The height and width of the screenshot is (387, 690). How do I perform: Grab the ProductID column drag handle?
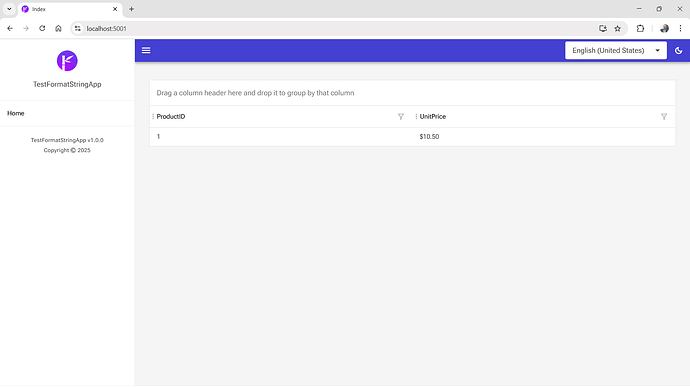pos(153,117)
